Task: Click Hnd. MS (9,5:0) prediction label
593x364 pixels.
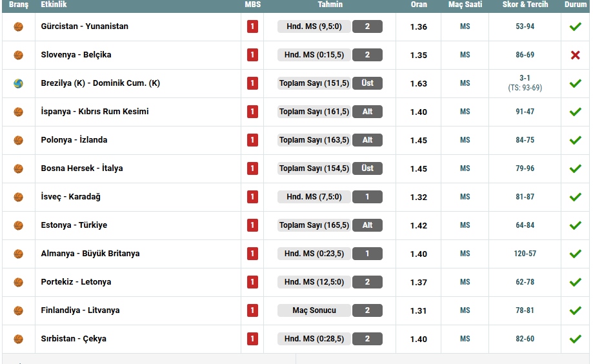Action: (x=314, y=26)
